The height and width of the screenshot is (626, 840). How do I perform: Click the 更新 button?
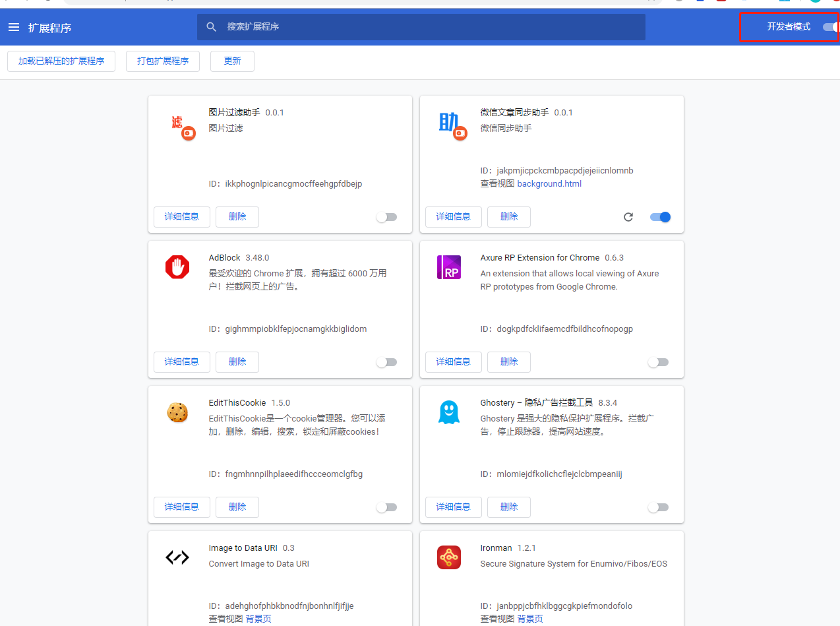point(232,61)
